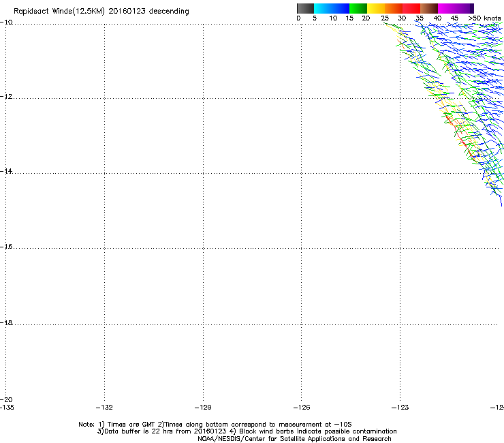Click the 'NOAA/NESDIS/Center for Satellite Applications' credit

click(x=272, y=439)
